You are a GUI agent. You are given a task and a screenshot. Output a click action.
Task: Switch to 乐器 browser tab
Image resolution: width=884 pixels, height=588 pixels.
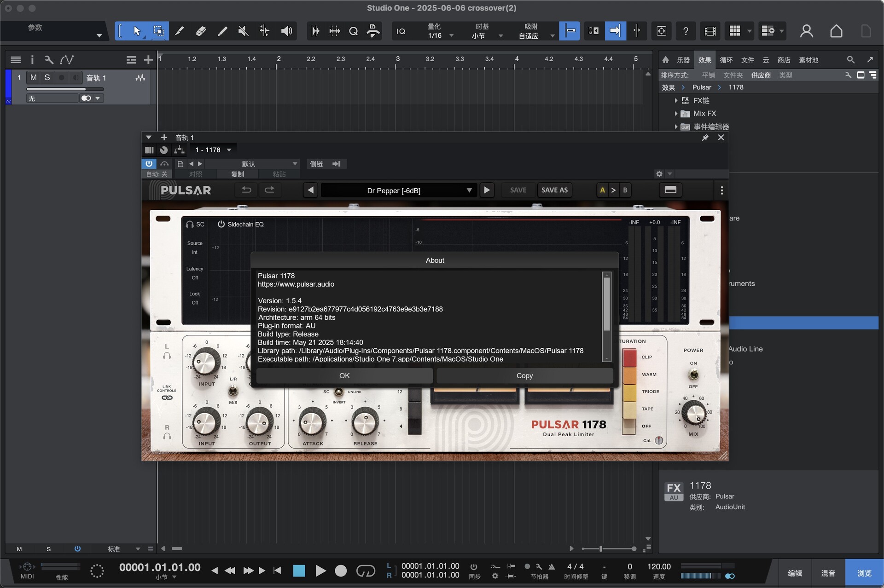tap(683, 60)
